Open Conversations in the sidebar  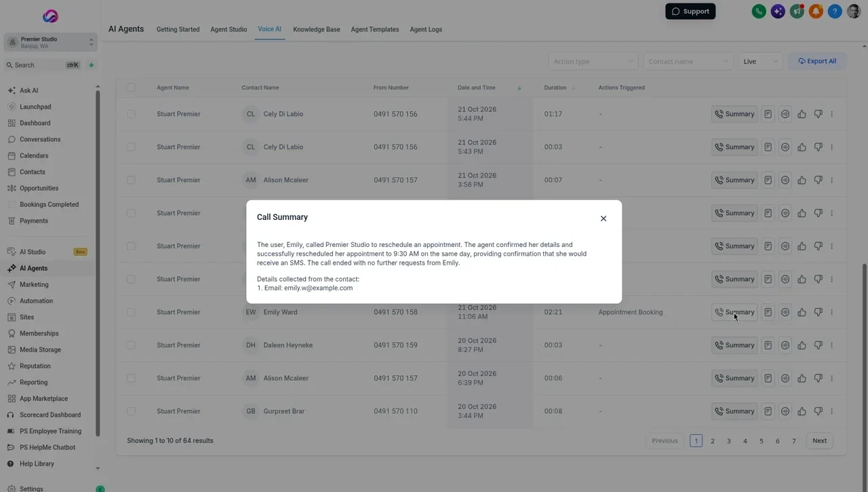40,139
